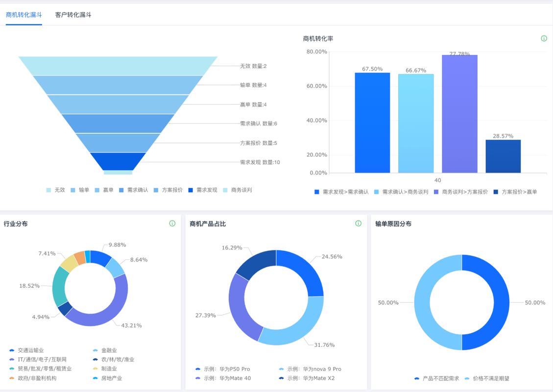The height and width of the screenshot is (392, 553).
Task: Toggle 政府/非盈利机构 legend item
Action: pos(33,378)
